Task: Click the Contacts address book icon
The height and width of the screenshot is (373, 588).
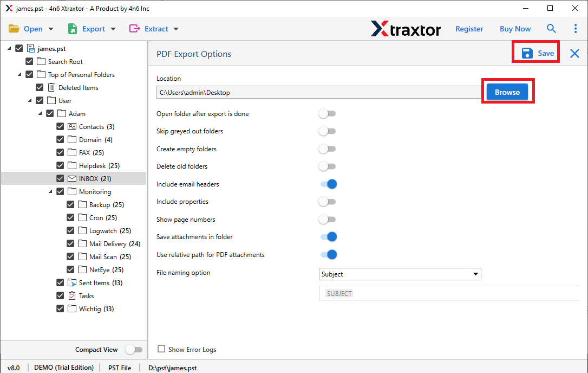Action: 71,126
